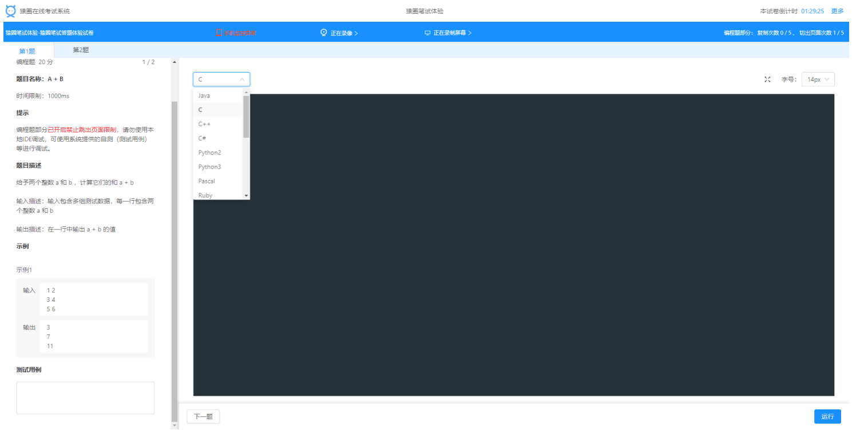
Task: Switch to the 第2题 tab
Action: tap(81, 50)
